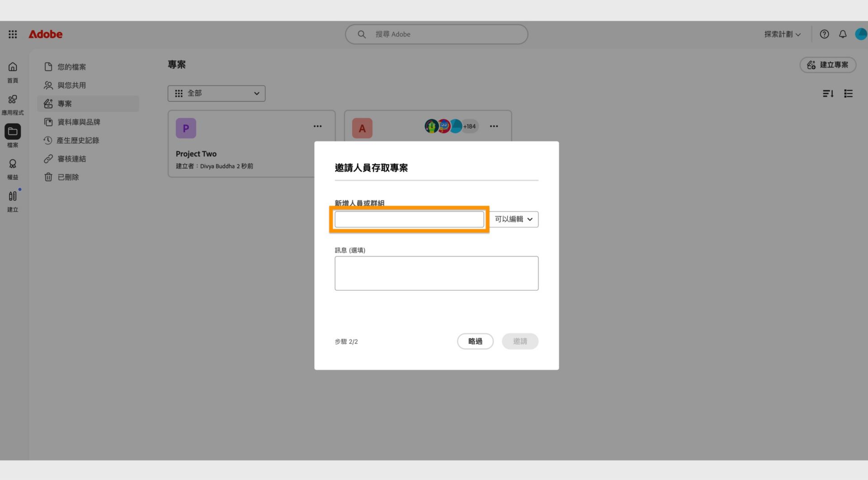Click the 搜尋 Adobe search field
The width and height of the screenshot is (868, 480).
(x=436, y=34)
